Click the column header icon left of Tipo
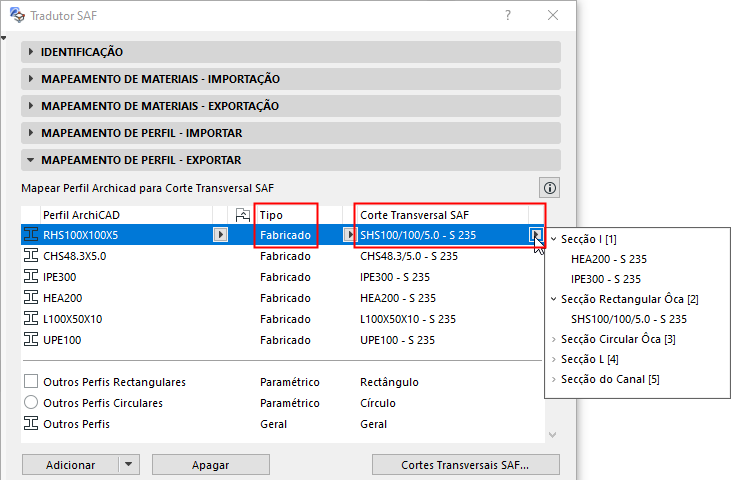Viewport: 731px width, 480px height. [x=242, y=215]
